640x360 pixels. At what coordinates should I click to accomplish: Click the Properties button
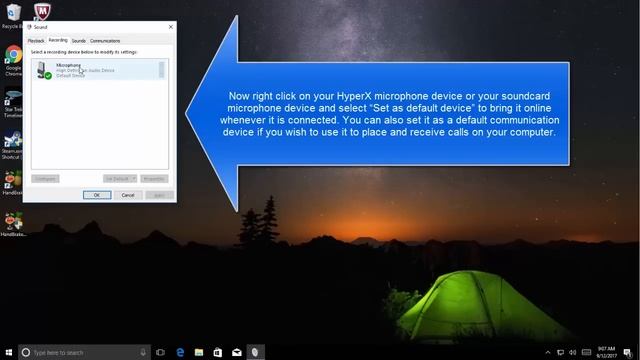(x=154, y=179)
